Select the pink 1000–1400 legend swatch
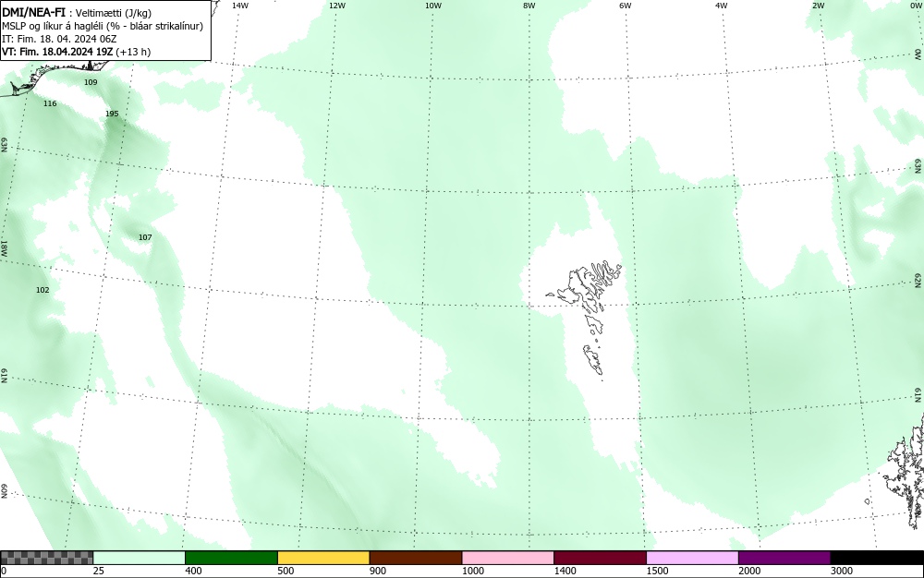This screenshot has width=924, height=578. (x=508, y=558)
